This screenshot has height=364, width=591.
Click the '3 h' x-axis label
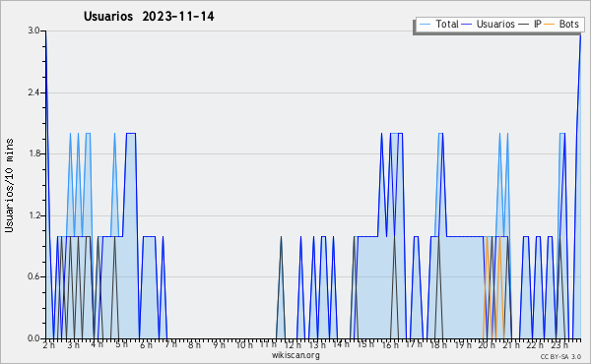point(74,345)
